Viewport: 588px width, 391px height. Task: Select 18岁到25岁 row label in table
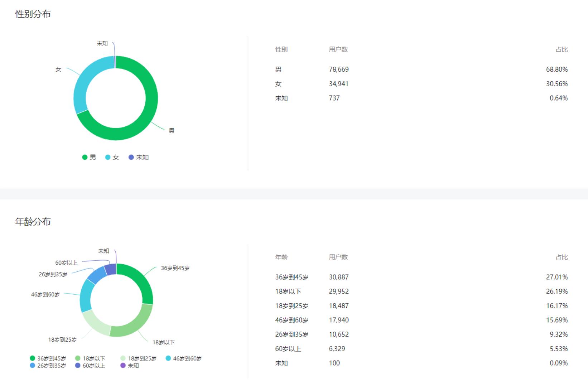[x=291, y=306]
